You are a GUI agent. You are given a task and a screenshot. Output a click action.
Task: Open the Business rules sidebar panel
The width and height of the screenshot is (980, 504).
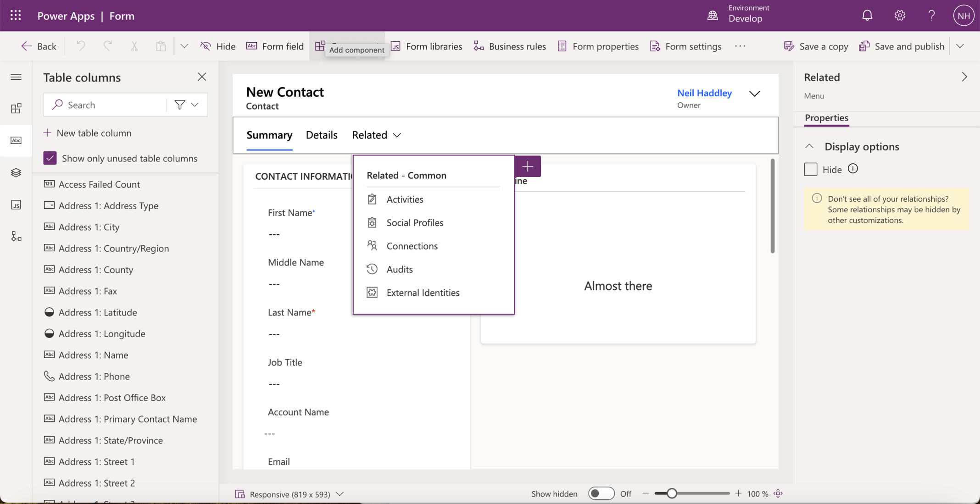pos(16,237)
